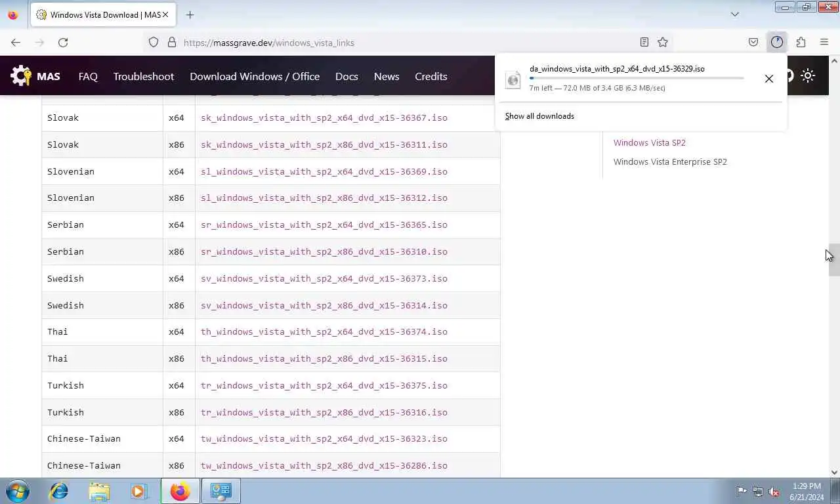The width and height of the screenshot is (840, 504).
Task: Click scrollbar down arrow
Action: coord(834,472)
